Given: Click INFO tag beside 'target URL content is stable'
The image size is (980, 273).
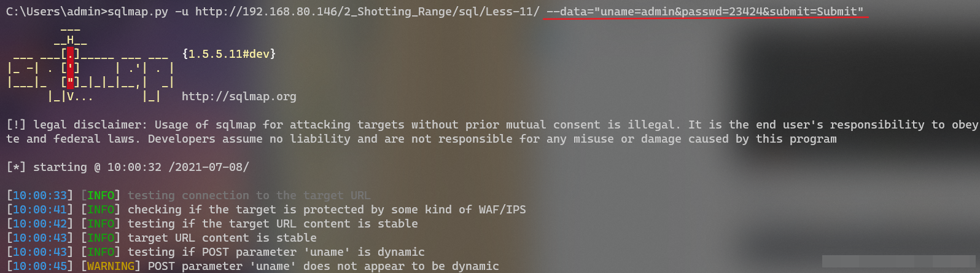Looking at the screenshot, I should click(x=101, y=238).
